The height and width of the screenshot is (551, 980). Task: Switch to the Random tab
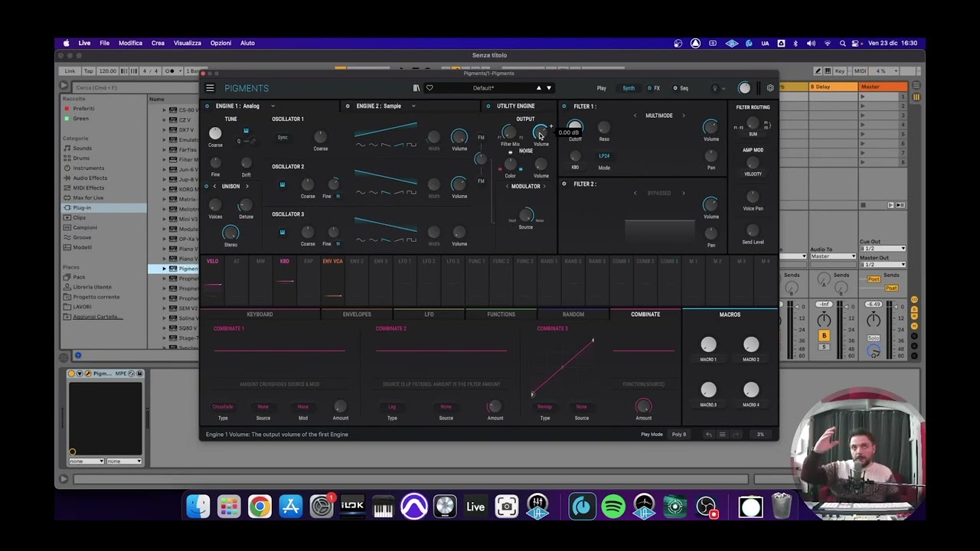573,315
